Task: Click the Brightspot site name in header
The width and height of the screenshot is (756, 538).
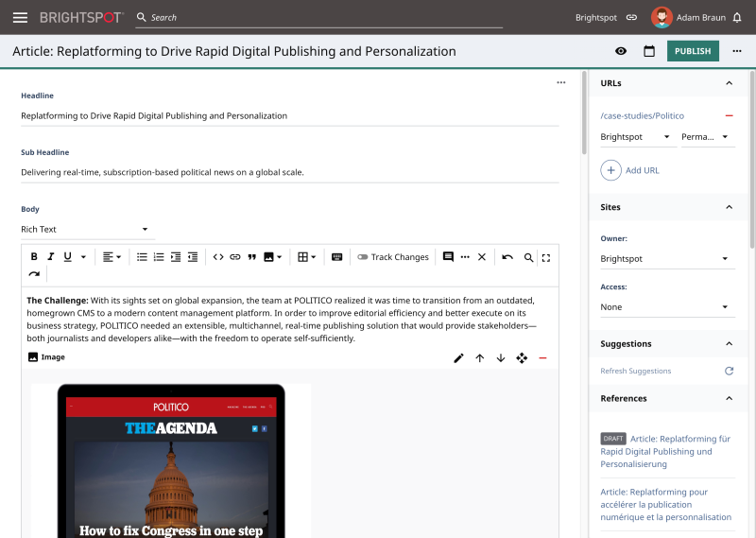Action: point(596,17)
